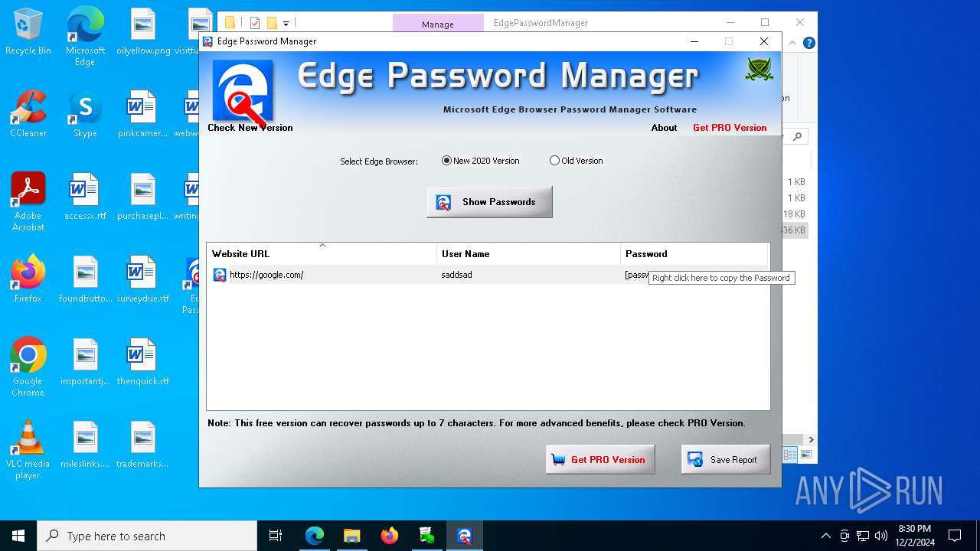Click the Show Passwords button
Image resolution: width=980 pixels, height=551 pixels.
[489, 202]
